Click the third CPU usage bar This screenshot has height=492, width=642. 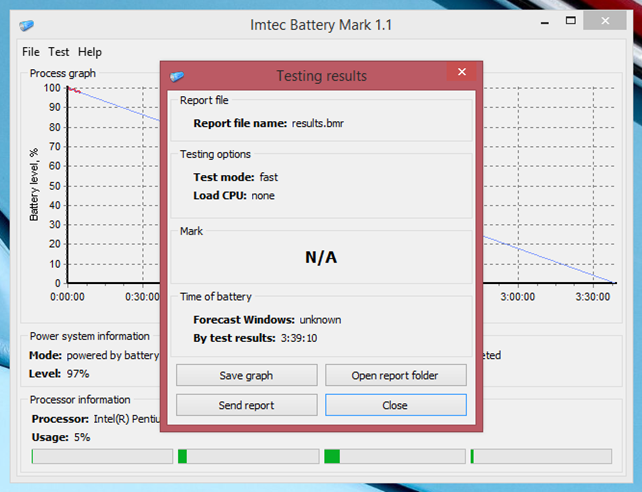coord(395,456)
